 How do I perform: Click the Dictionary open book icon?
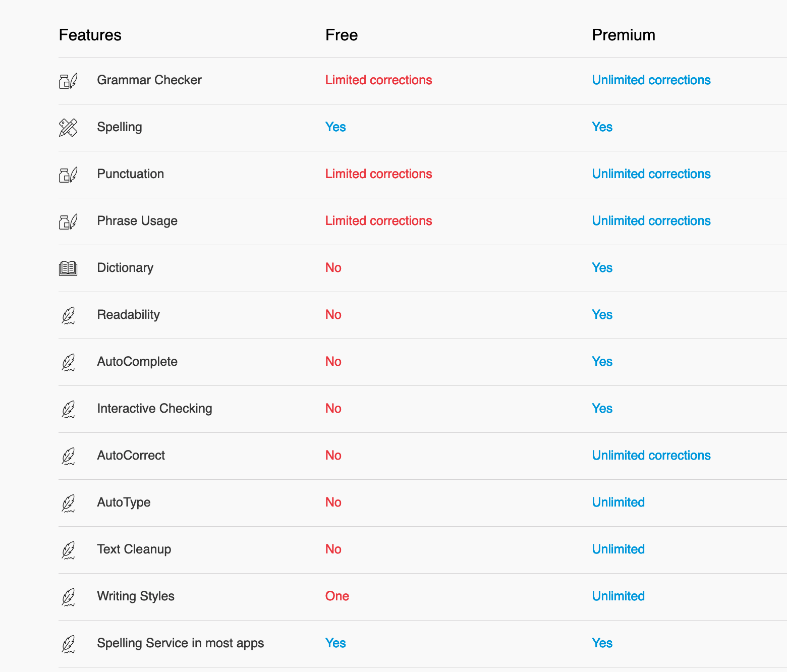point(68,268)
